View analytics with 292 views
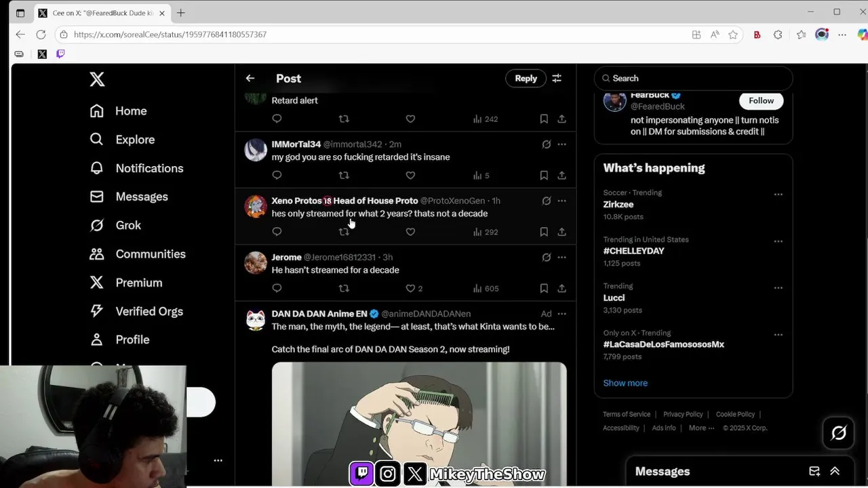The height and width of the screenshot is (488, 868). point(486,232)
